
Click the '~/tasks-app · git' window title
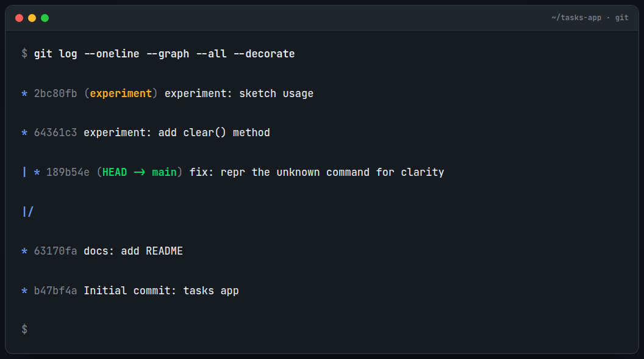590,18
